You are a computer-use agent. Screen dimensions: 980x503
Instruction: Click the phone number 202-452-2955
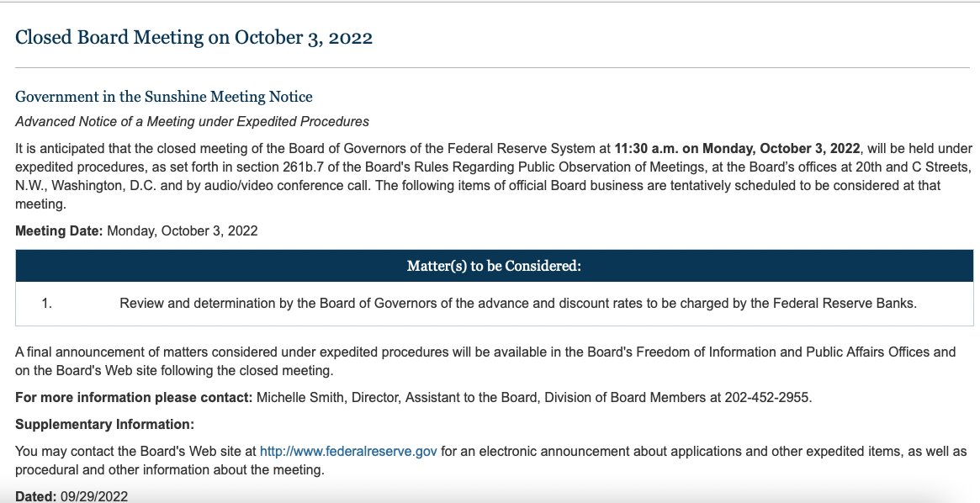[x=768, y=397]
